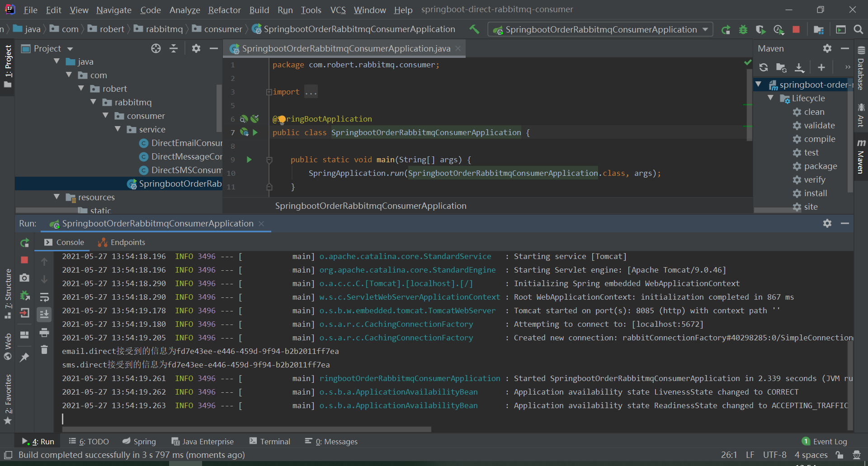Toggle soft-wrap in console output
Screen dimensions: 868x466
point(44,297)
